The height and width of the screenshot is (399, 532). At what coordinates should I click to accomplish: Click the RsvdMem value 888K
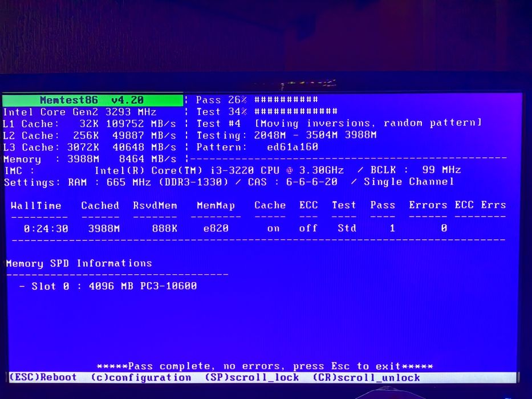coord(165,229)
